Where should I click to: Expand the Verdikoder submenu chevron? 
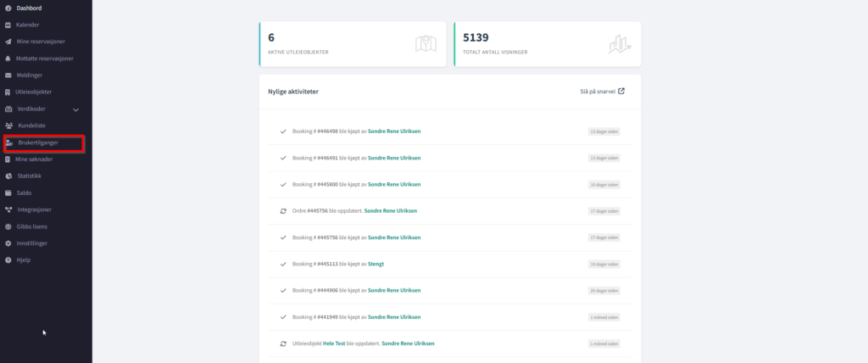tap(75, 109)
